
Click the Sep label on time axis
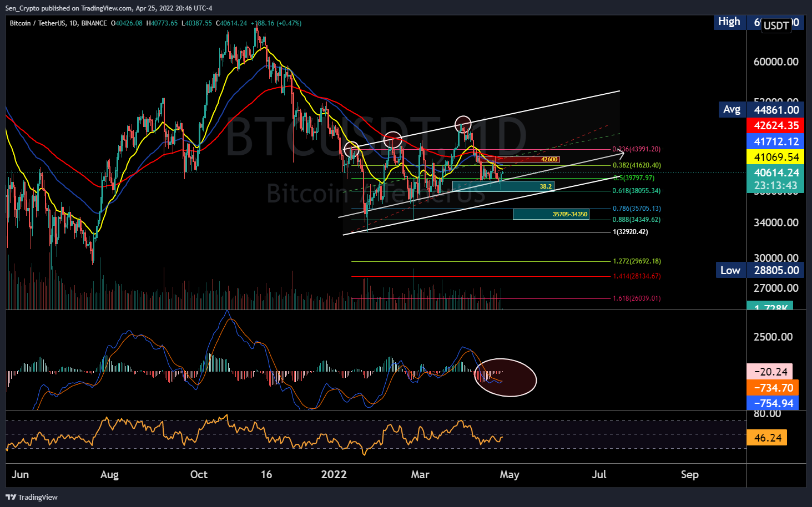click(689, 474)
